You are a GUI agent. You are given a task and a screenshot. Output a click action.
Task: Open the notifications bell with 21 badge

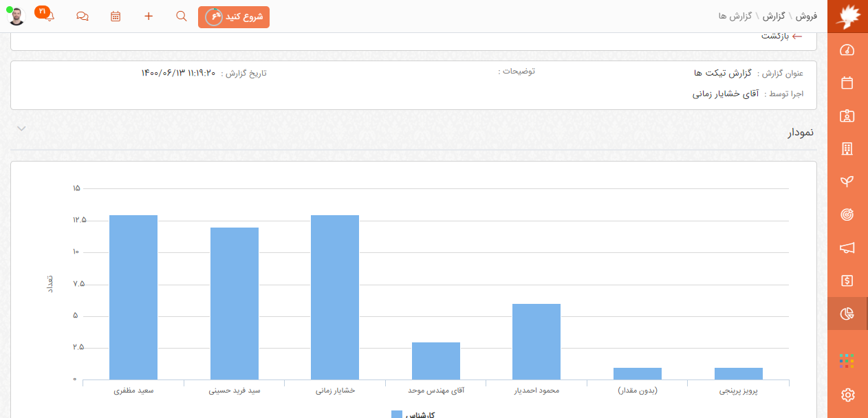(x=49, y=16)
